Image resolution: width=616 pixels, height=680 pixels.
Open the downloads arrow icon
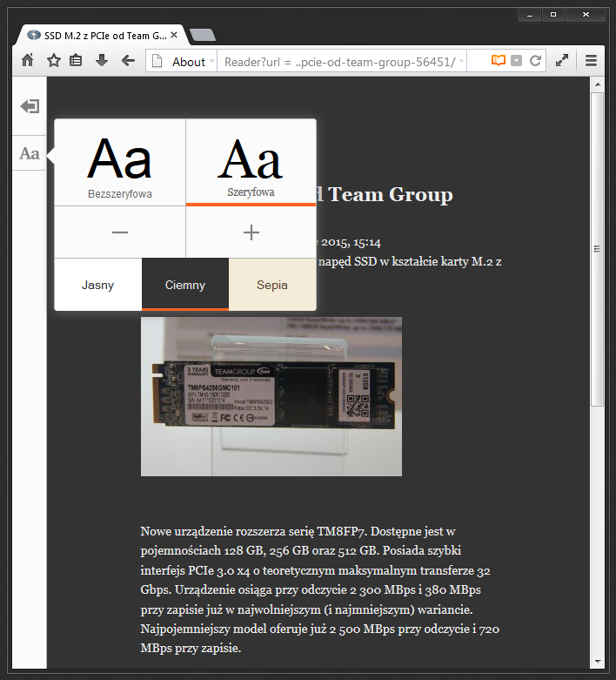[x=102, y=60]
